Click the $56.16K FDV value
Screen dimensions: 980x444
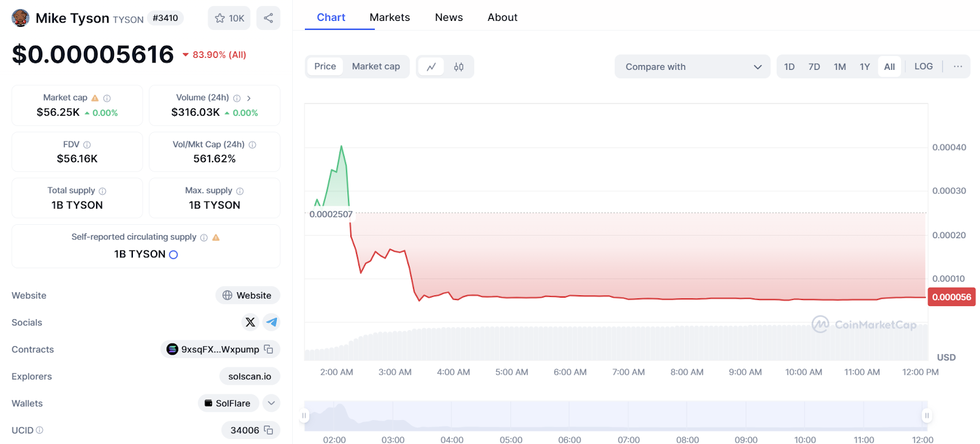[x=77, y=159]
